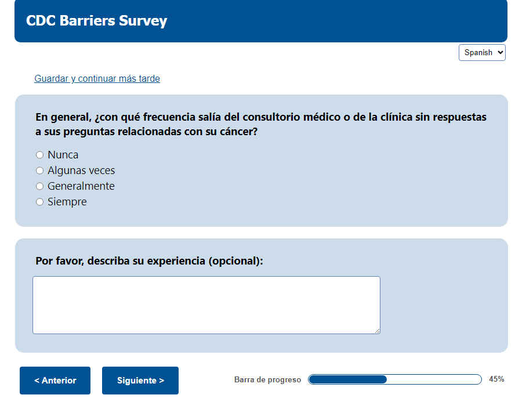
Task: Advance with the Siguiente button
Action: pyautogui.click(x=140, y=381)
